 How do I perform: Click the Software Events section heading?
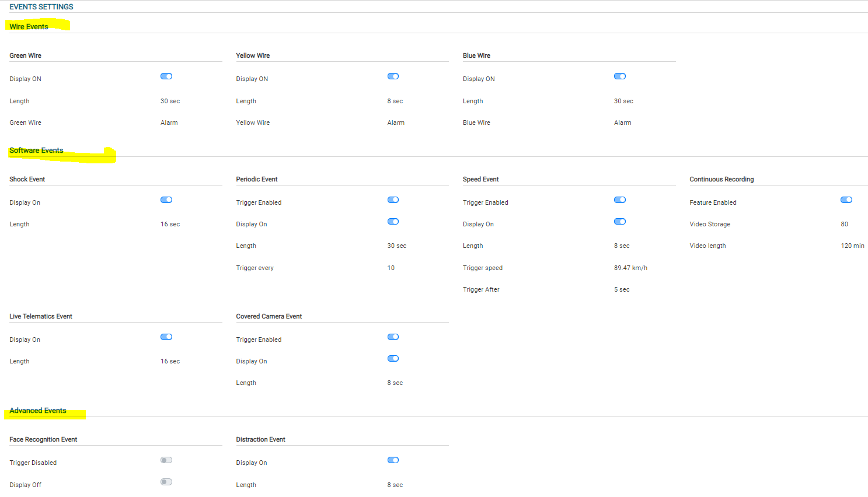36,150
